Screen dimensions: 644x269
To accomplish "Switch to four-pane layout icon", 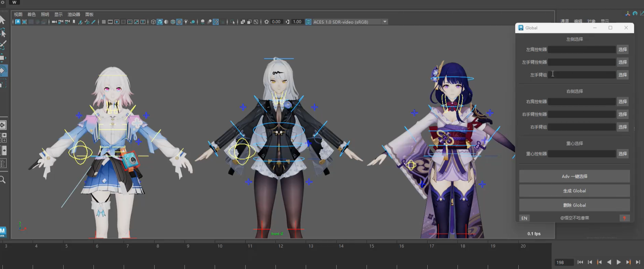I will coord(3,138).
